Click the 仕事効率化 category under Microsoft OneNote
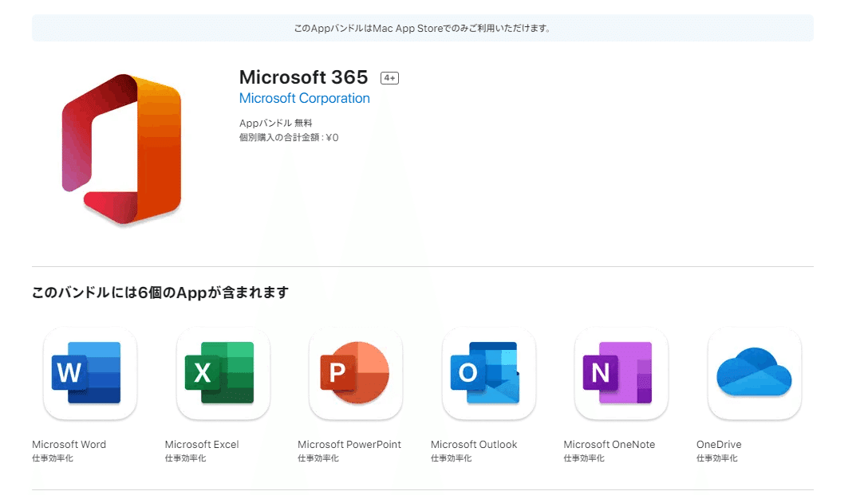This screenshot has height=495, width=868. pyautogui.click(x=584, y=458)
